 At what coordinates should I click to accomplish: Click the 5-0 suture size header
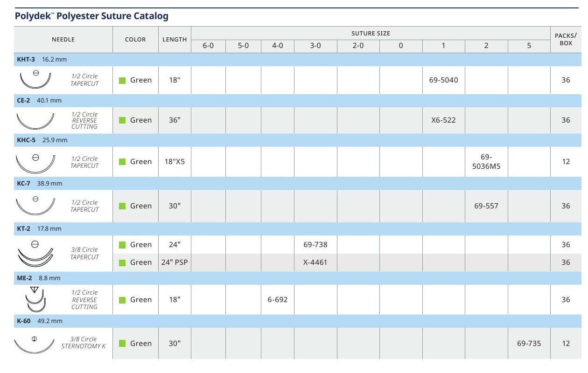pyautogui.click(x=243, y=47)
